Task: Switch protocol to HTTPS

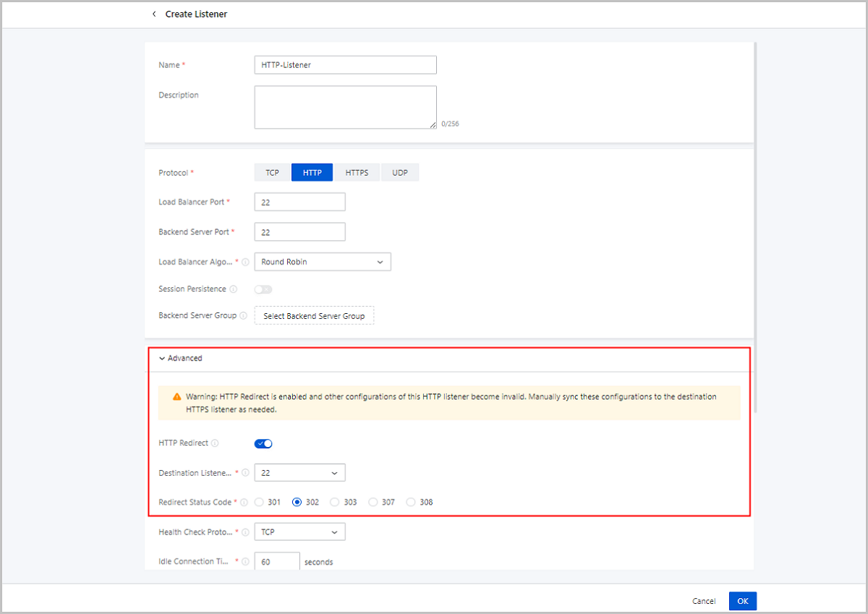Action: click(357, 173)
